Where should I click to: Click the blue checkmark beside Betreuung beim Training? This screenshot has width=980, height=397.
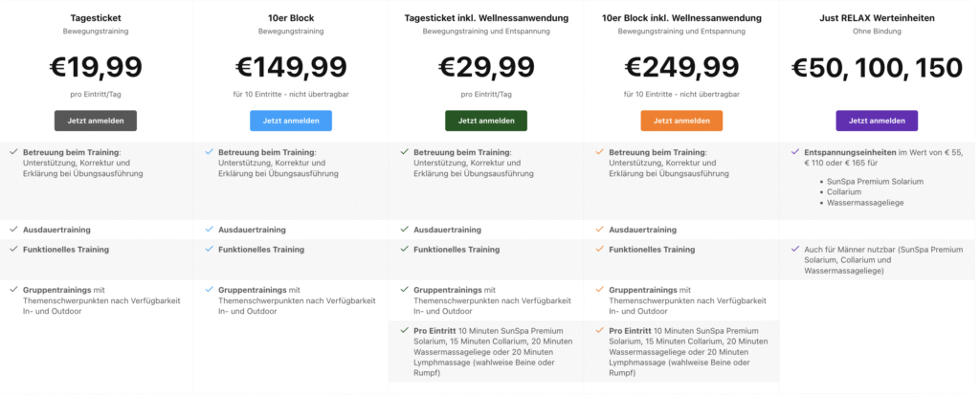pos(210,152)
